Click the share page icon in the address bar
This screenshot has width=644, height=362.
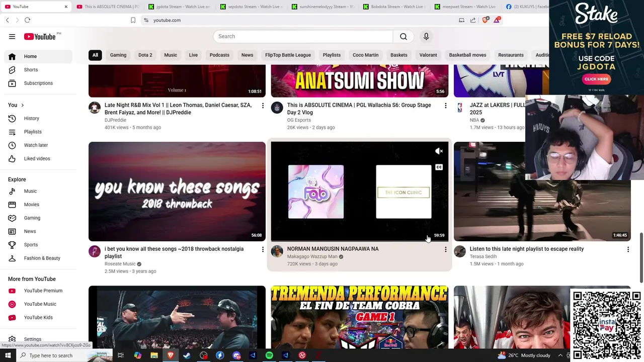point(473,20)
